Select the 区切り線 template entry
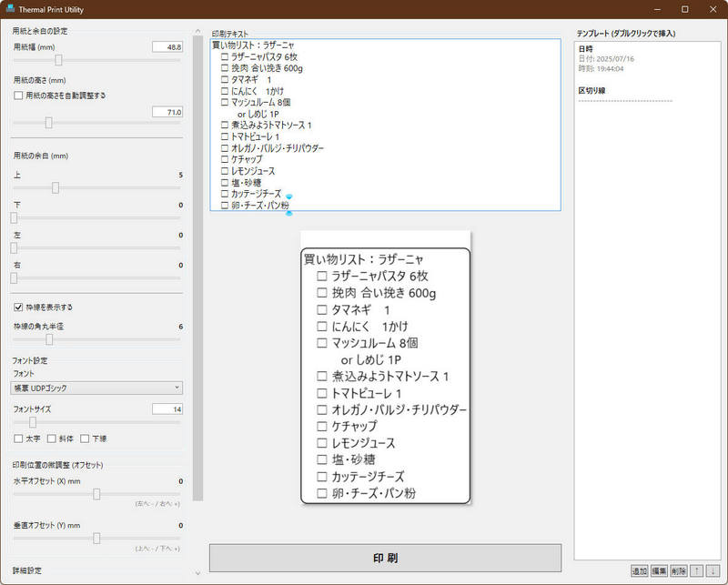The height and width of the screenshot is (585, 728). click(x=591, y=90)
